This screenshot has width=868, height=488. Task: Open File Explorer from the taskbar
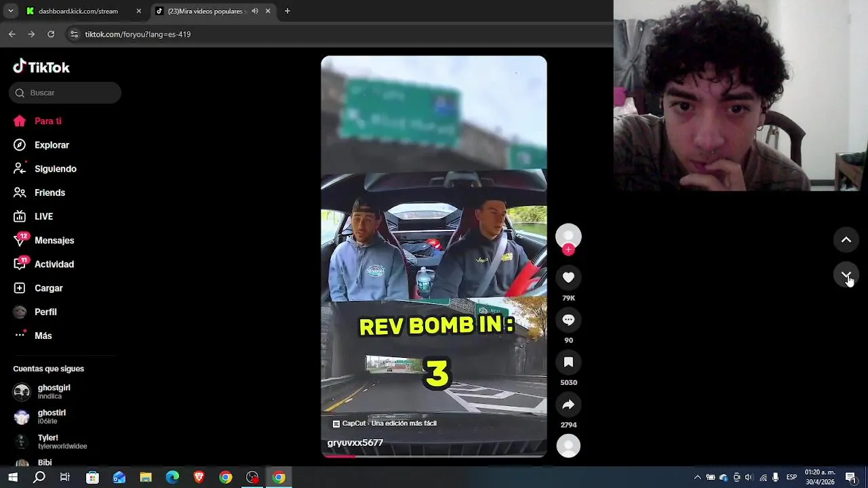coord(146,477)
